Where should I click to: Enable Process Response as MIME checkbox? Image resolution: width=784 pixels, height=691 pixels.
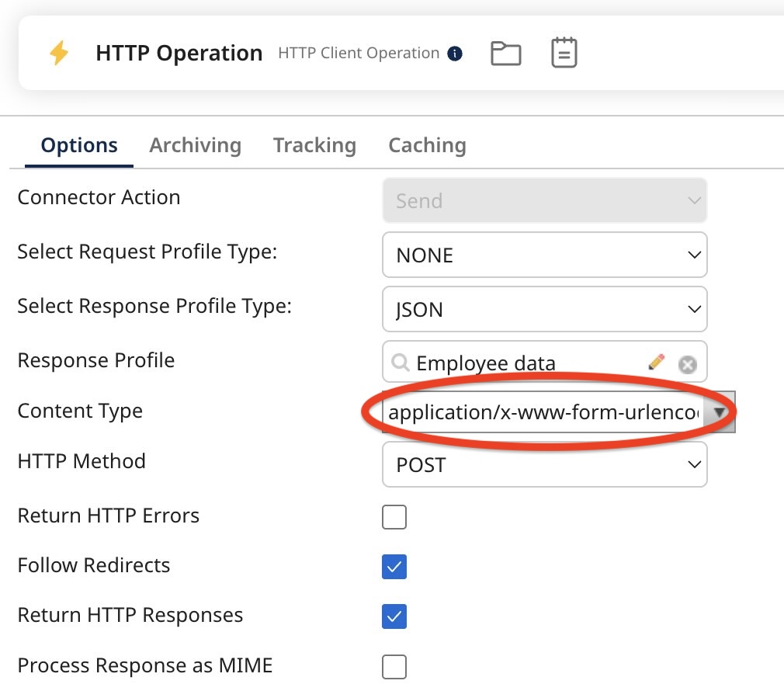point(394,666)
